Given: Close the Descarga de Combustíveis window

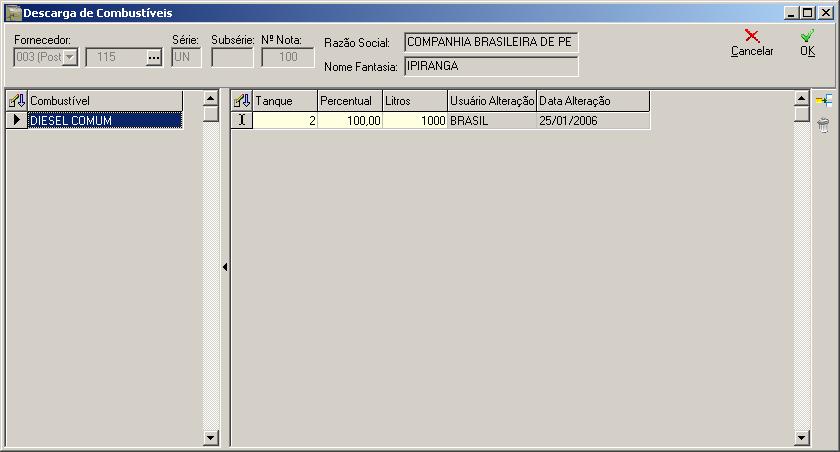Looking at the screenshot, I should tap(826, 13).
